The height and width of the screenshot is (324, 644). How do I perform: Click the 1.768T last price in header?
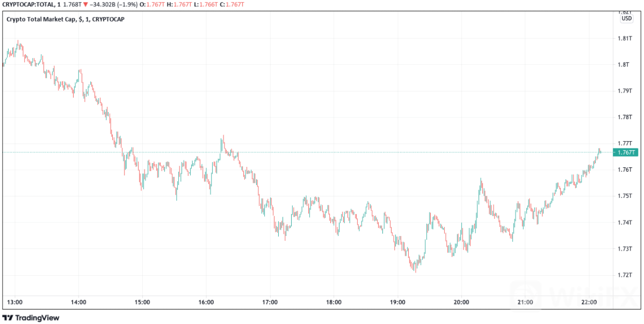point(72,5)
